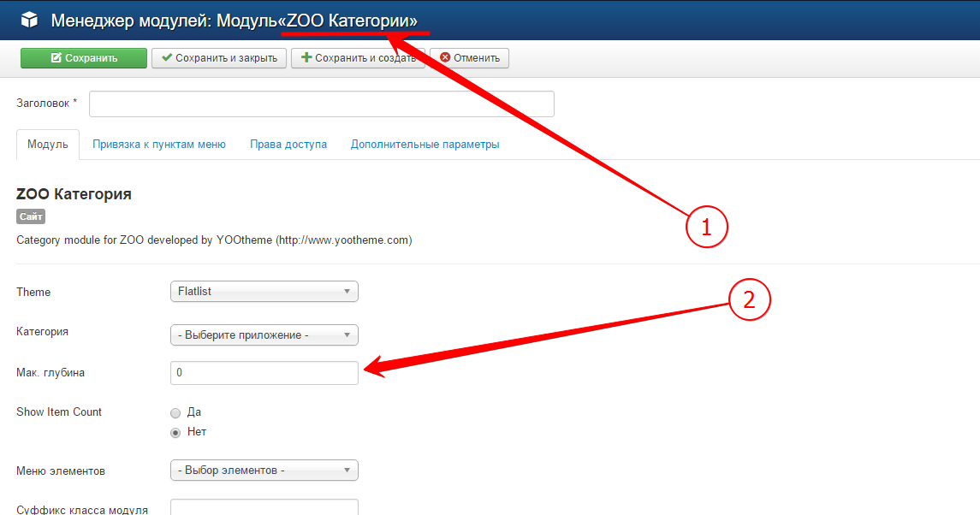Click the Theme field label
This screenshot has width=980, height=515.
coord(33,292)
